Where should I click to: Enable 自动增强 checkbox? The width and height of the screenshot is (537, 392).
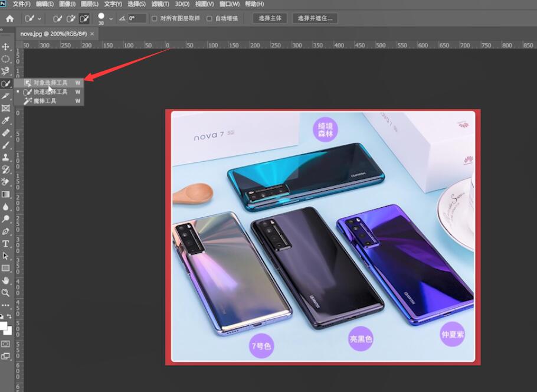click(x=209, y=18)
